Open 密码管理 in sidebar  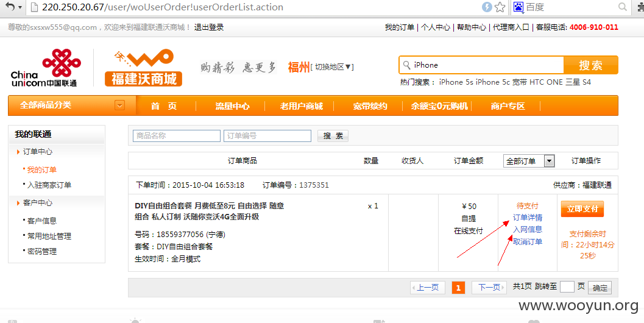(x=41, y=252)
